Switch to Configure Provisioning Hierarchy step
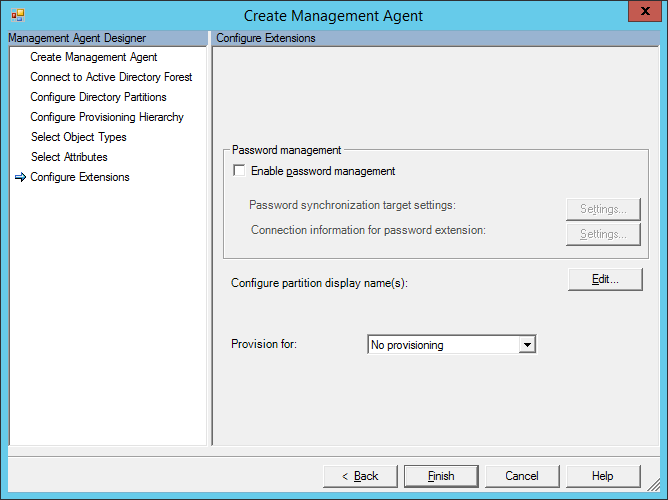 (107, 117)
